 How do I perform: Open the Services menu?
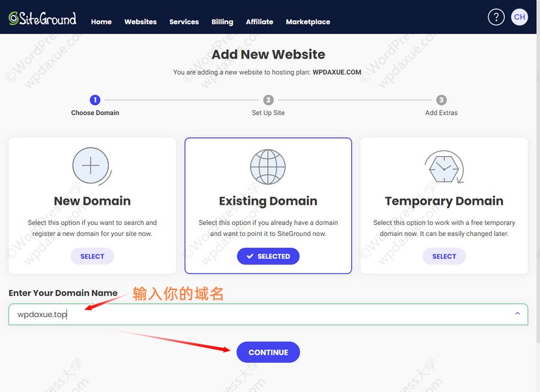pos(184,21)
